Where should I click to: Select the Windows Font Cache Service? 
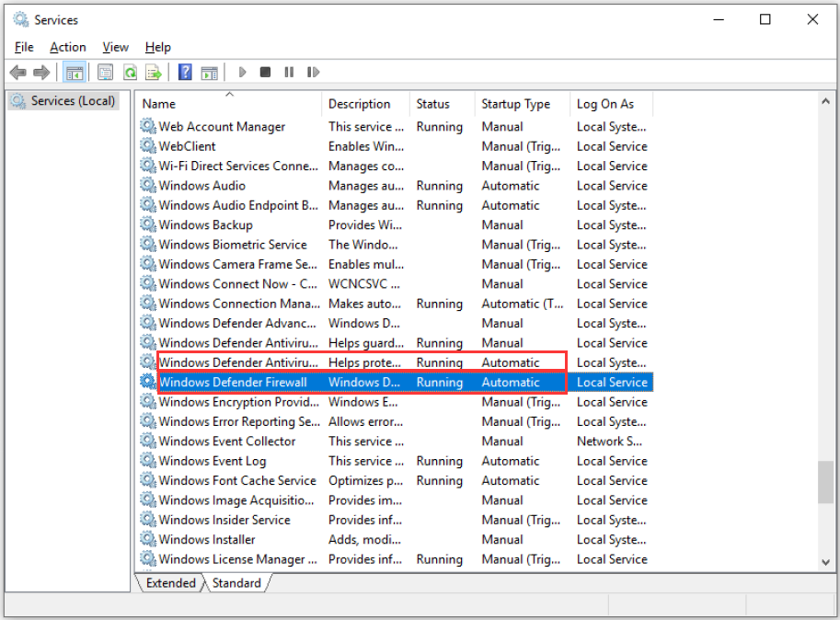point(396,480)
